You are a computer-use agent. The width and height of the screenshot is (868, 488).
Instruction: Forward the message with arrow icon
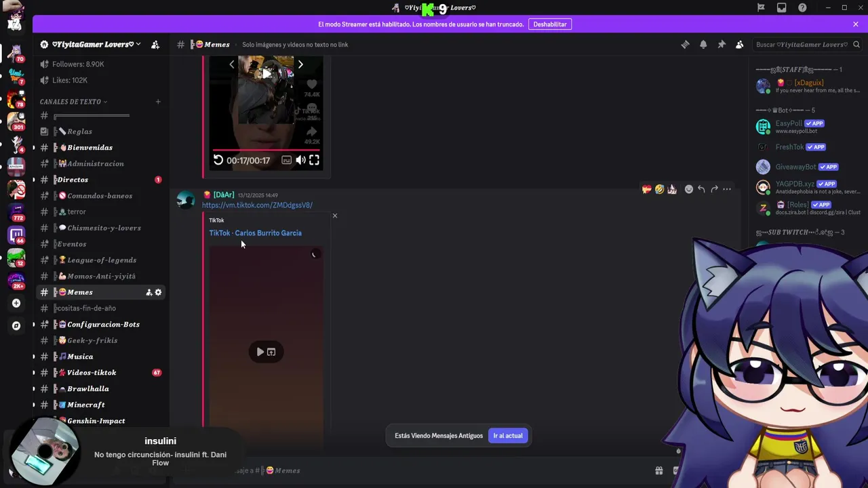[x=714, y=189]
